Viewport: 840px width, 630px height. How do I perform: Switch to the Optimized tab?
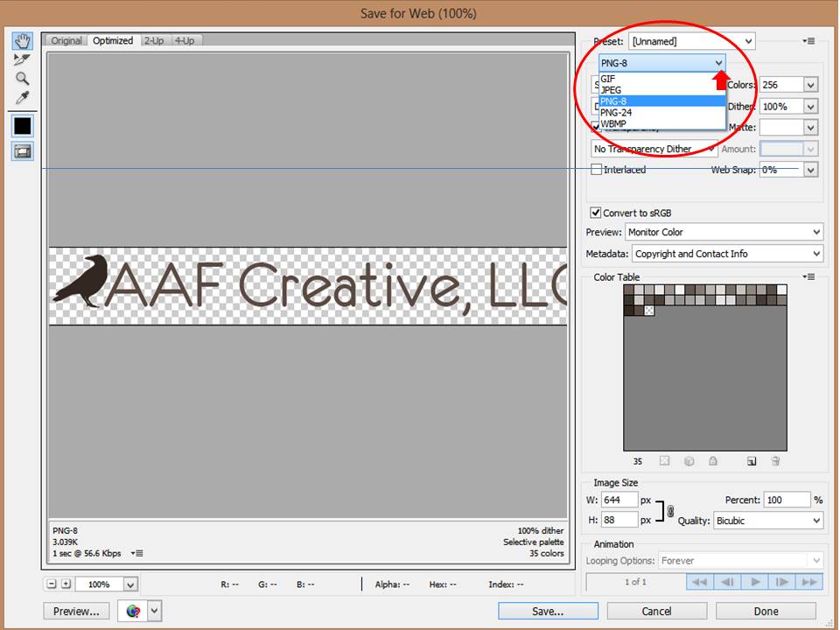[x=113, y=41]
